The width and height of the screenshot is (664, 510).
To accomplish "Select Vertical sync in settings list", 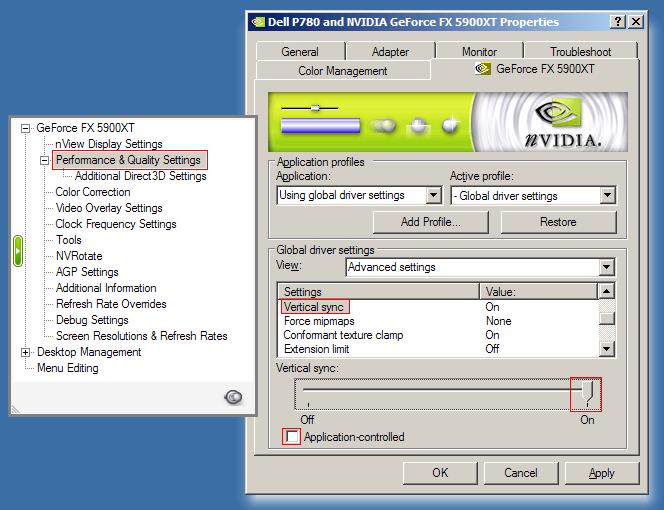I will pos(313,307).
